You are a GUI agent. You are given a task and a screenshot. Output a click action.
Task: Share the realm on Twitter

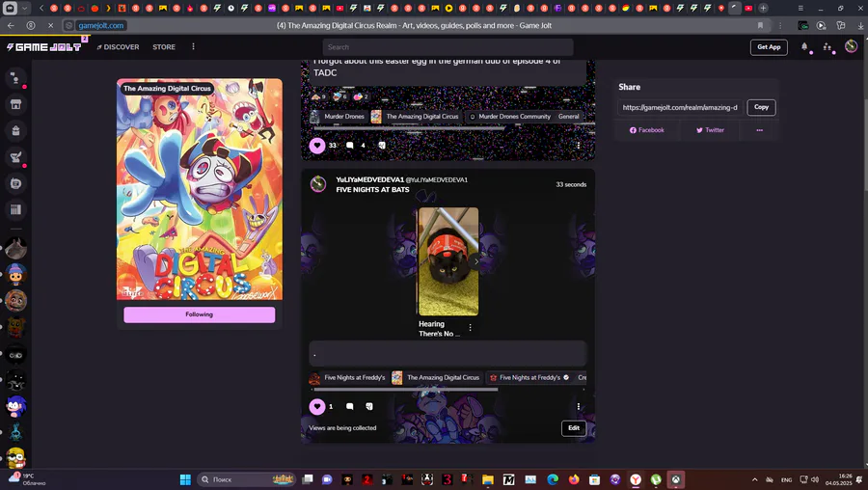point(710,130)
